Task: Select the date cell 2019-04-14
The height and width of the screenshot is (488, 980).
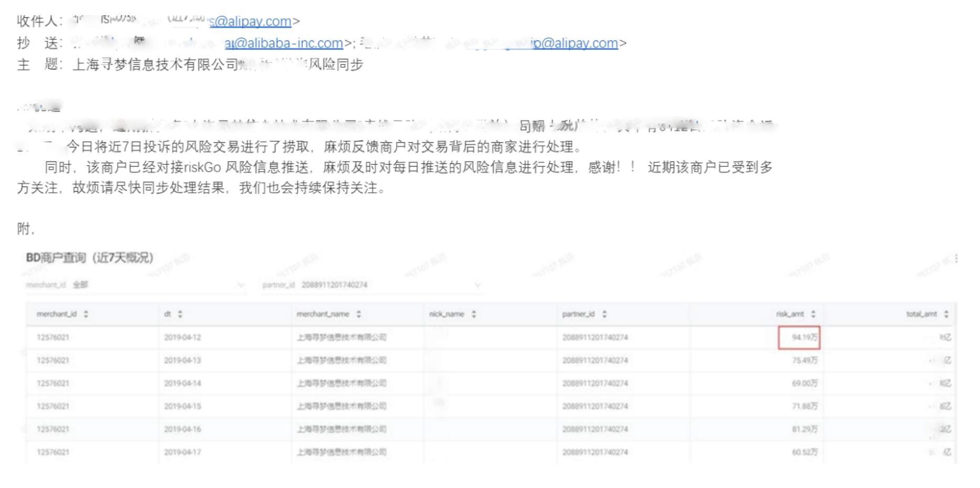Action: (x=182, y=383)
